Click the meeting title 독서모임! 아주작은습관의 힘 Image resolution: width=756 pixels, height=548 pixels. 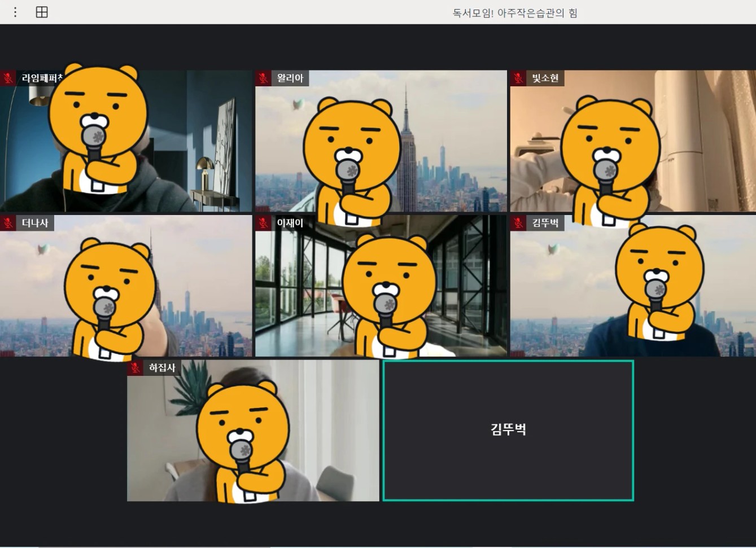(515, 13)
